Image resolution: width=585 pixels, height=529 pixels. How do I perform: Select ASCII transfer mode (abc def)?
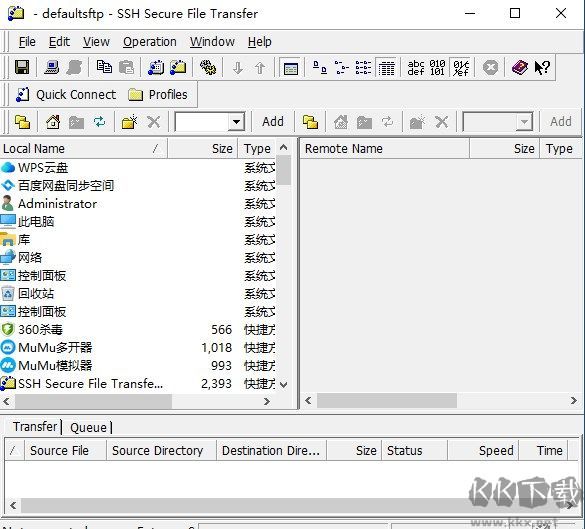click(x=416, y=68)
